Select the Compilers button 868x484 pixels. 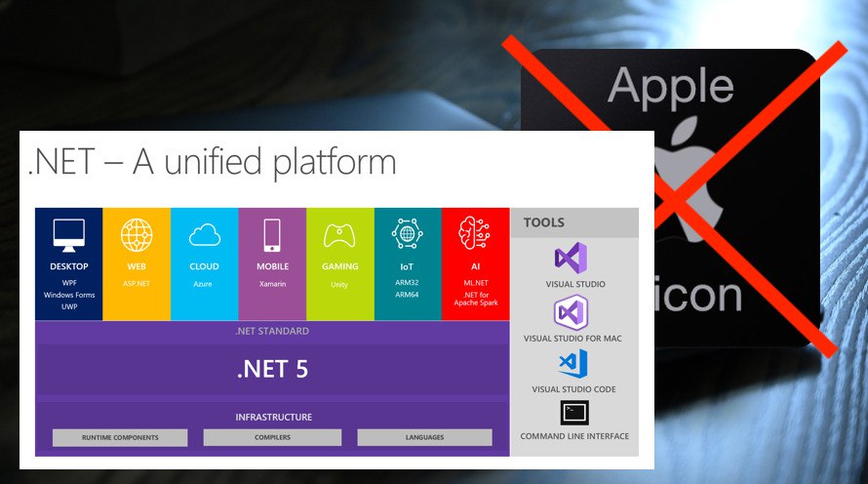pos(272,437)
